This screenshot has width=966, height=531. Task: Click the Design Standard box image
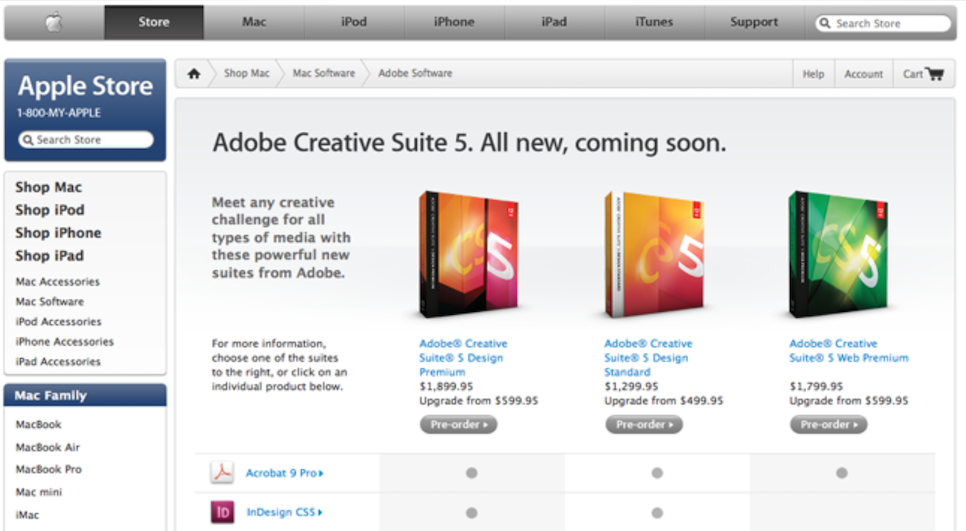(x=654, y=254)
